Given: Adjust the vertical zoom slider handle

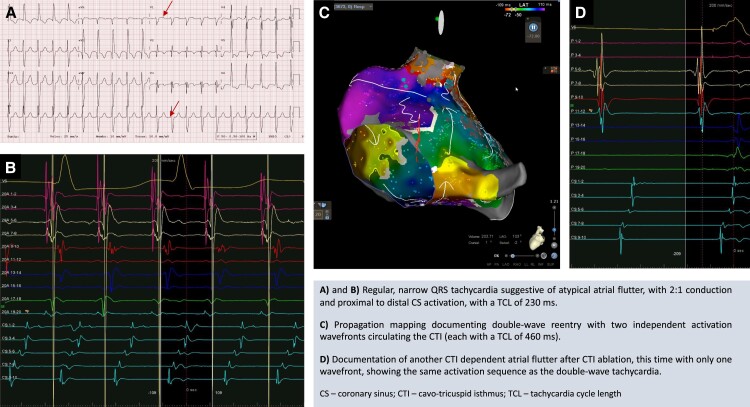Looking at the screenshot, I should 554,230.
